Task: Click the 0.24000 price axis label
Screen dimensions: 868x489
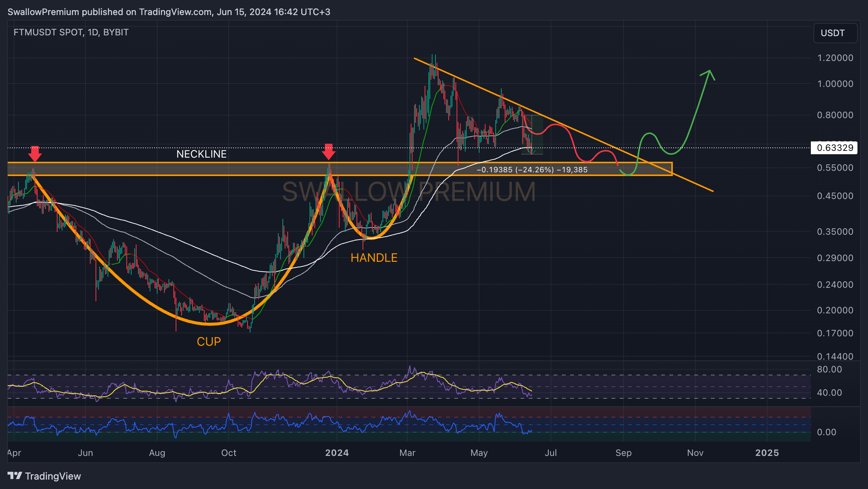Action: click(x=835, y=285)
